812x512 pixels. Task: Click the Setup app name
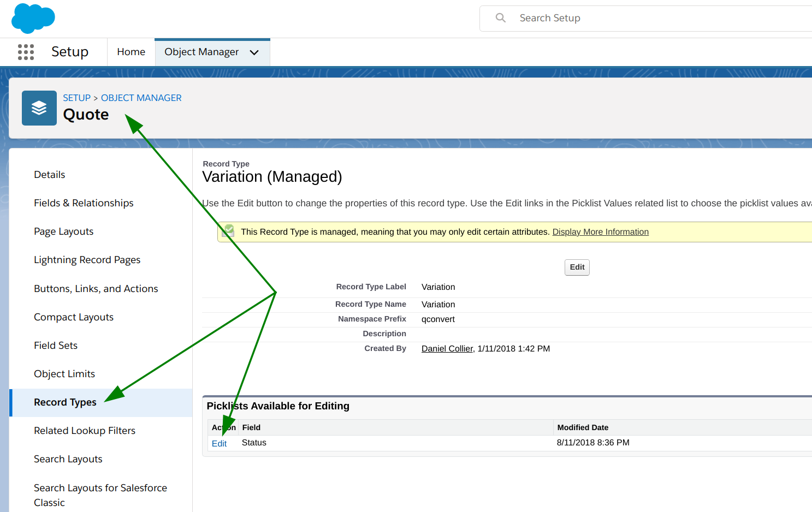[x=70, y=52]
